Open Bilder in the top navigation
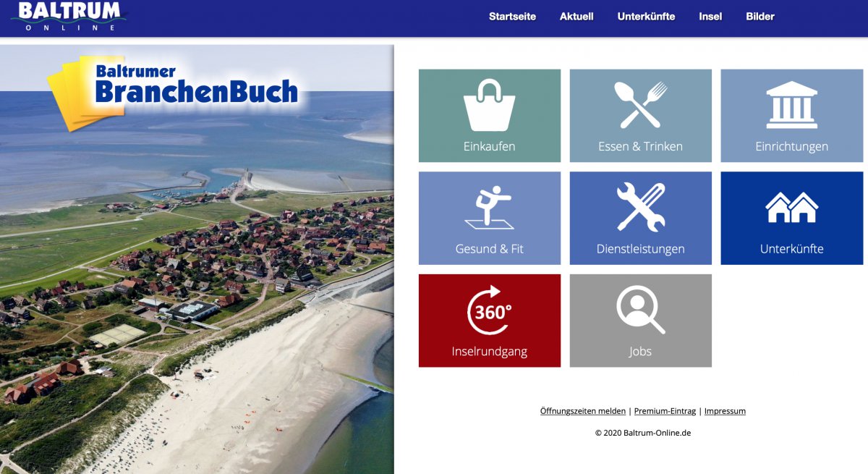 [760, 17]
